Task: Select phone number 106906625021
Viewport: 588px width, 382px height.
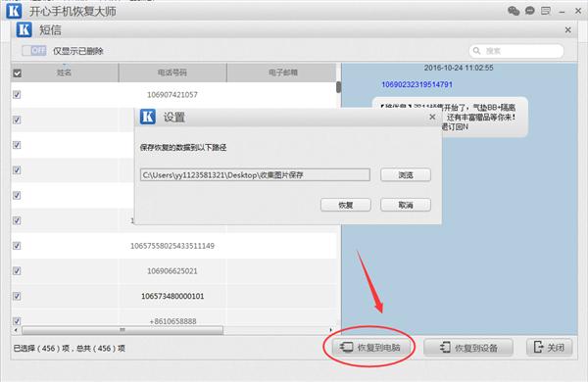Action: click(172, 270)
